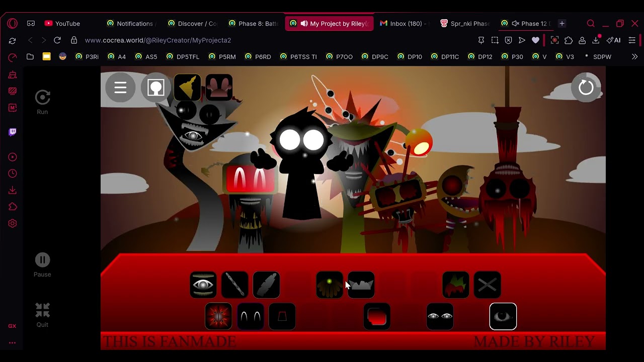Open the site info padlock icon

pos(74,40)
